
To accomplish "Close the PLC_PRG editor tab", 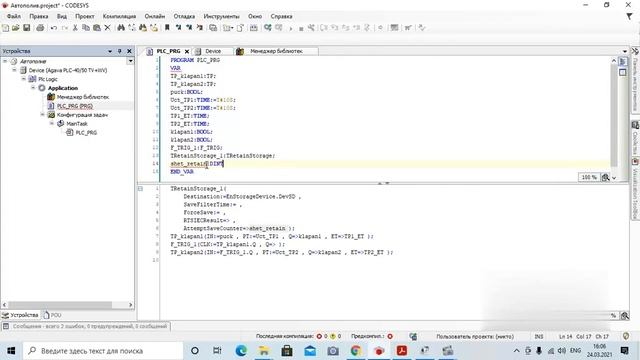I will [187, 51].
